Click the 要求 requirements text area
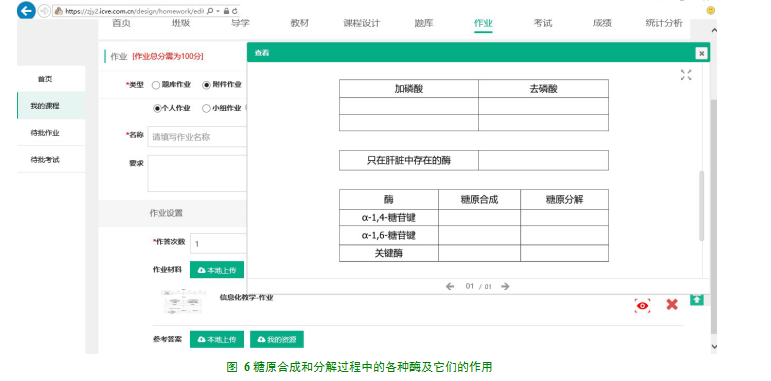This screenshot has width=771, height=381. [x=197, y=174]
